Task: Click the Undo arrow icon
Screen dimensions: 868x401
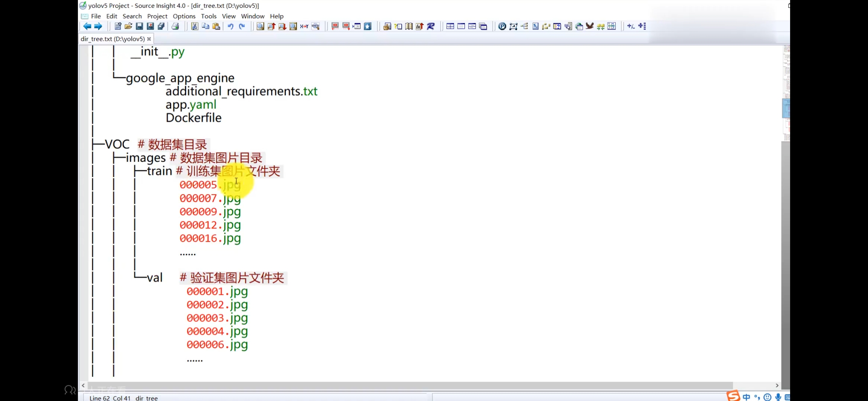Action: (x=230, y=26)
